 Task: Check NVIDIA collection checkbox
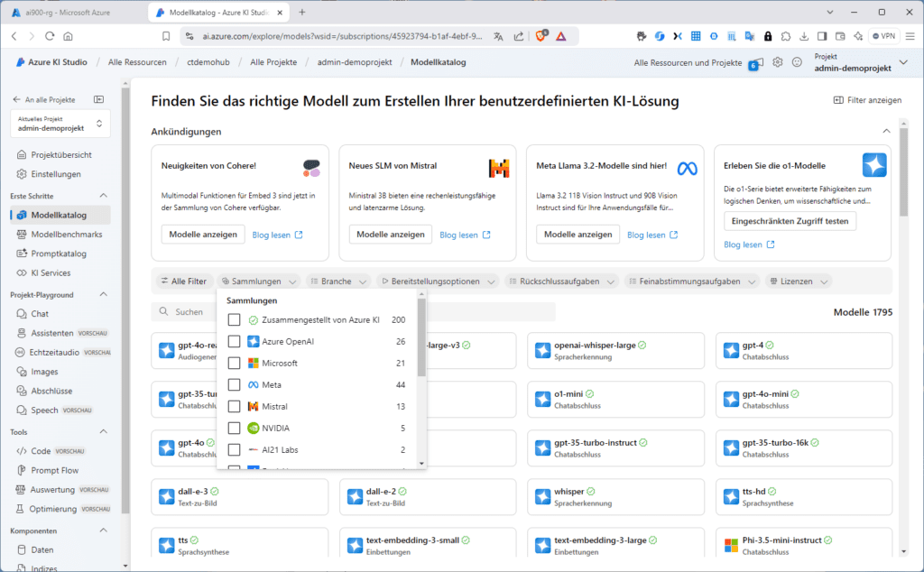click(234, 429)
